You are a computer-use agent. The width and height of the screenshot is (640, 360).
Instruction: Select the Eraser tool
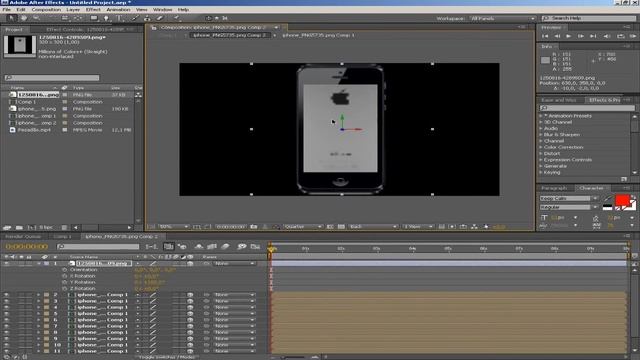coord(160,18)
